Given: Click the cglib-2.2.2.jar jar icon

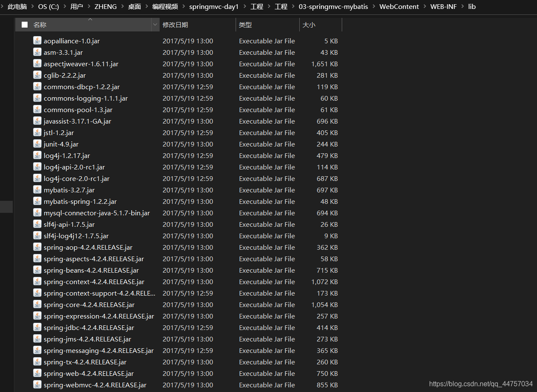Looking at the screenshot, I should tap(37, 75).
